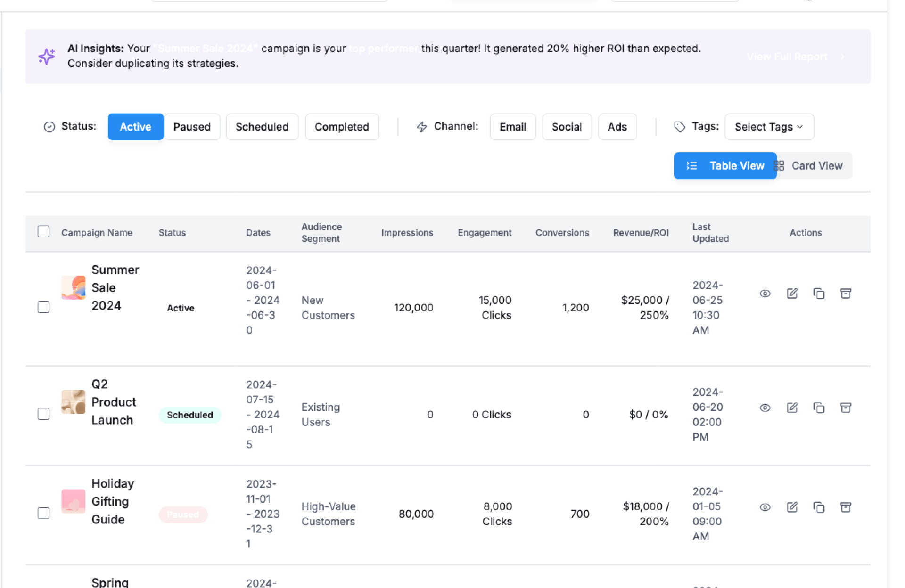
Task: Filter campaigns by Email channel
Action: click(512, 127)
